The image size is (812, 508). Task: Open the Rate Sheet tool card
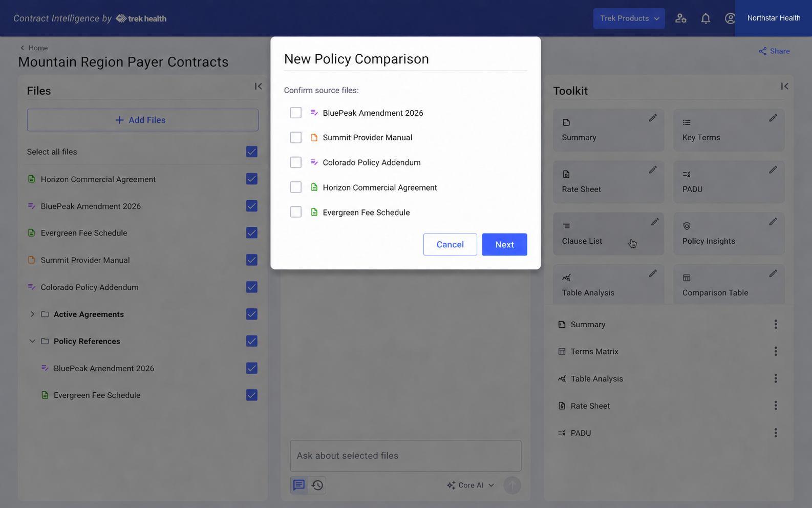pyautogui.click(x=609, y=182)
